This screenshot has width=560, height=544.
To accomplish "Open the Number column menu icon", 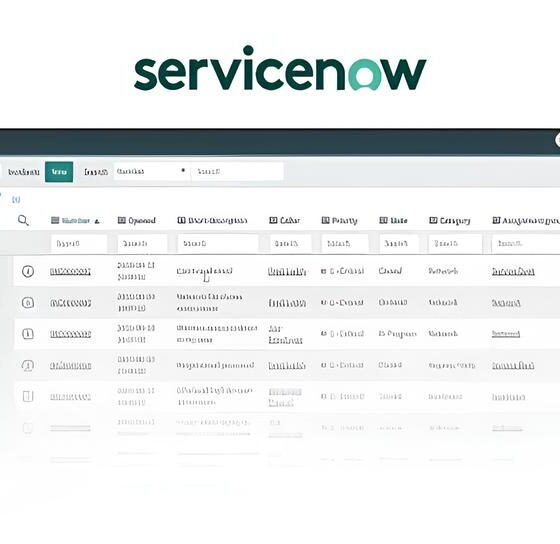I will pyautogui.click(x=55, y=220).
